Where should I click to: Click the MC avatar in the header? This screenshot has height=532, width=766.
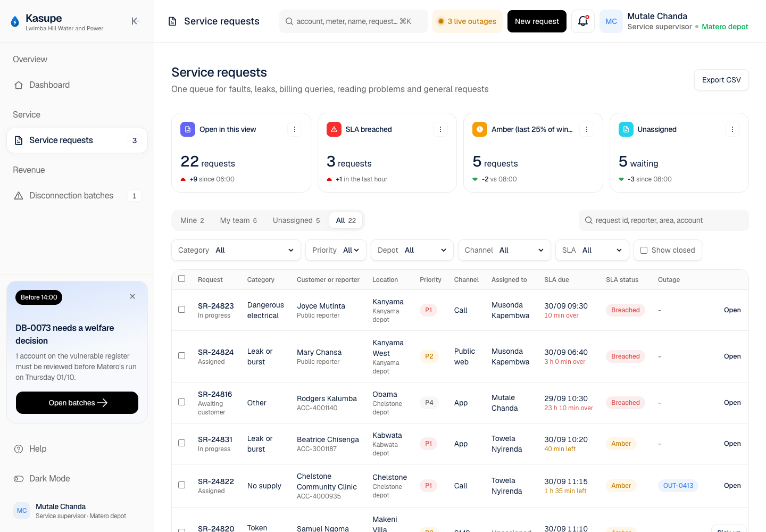point(611,21)
